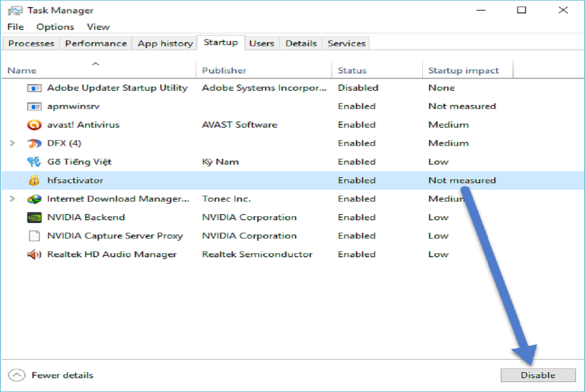585x392 pixels.
Task: Close the Task Manager window
Action: tap(563, 10)
